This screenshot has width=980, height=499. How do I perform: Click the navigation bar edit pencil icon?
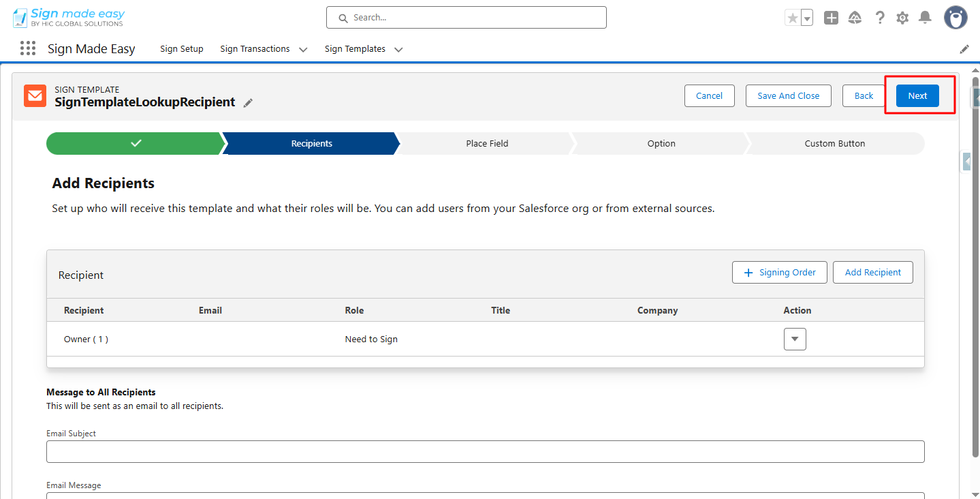click(964, 49)
